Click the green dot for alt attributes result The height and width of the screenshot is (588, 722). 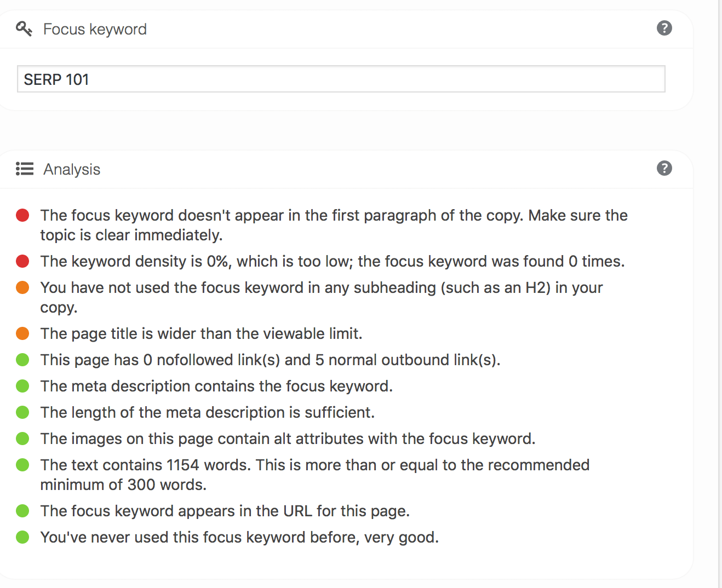tap(22, 439)
